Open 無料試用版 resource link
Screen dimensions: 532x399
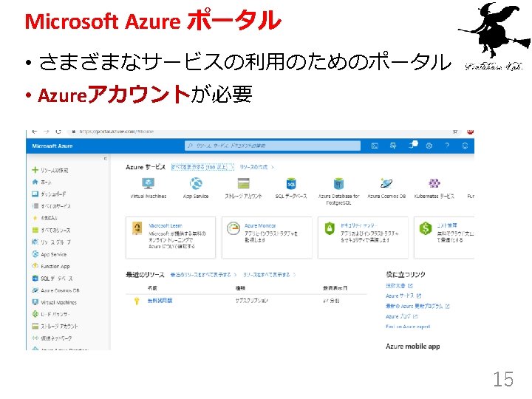160,301
